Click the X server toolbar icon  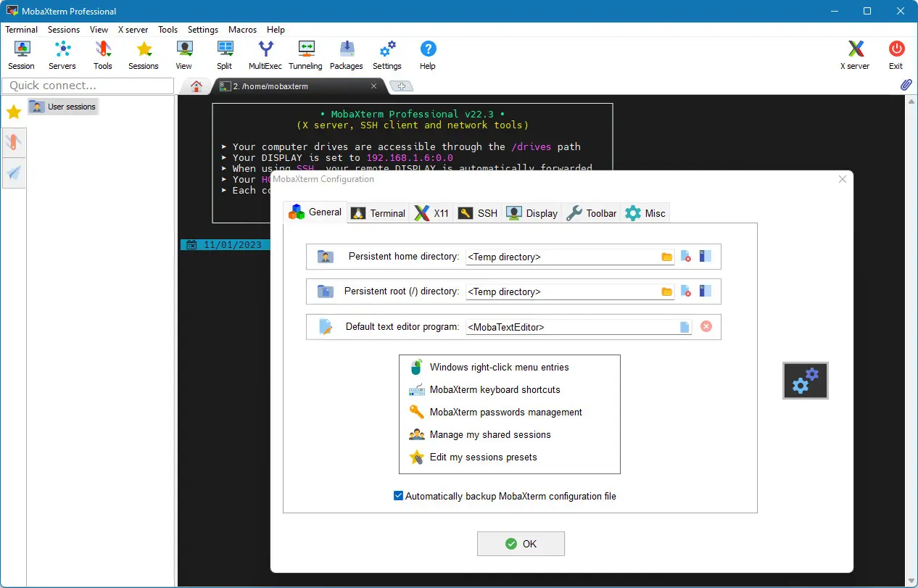[x=856, y=55]
